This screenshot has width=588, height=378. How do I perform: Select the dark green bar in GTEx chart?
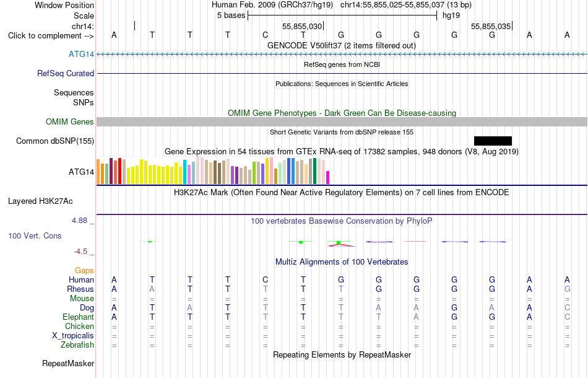click(314, 171)
